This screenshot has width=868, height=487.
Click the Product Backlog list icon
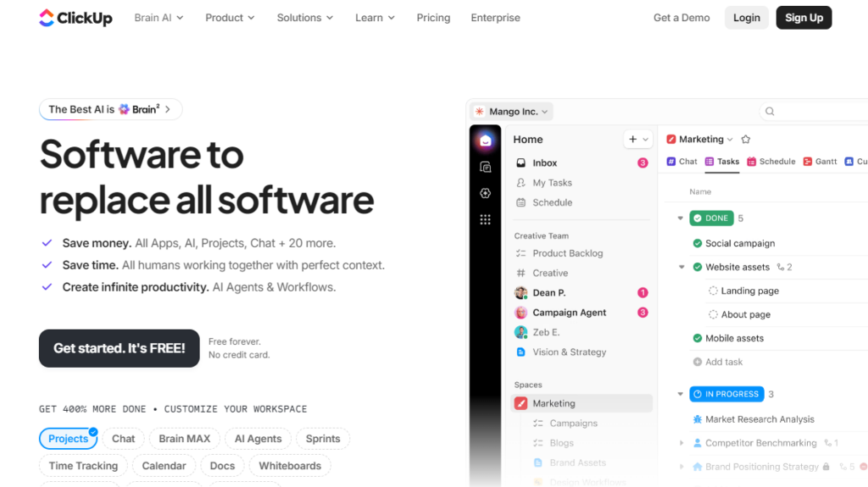coord(521,253)
